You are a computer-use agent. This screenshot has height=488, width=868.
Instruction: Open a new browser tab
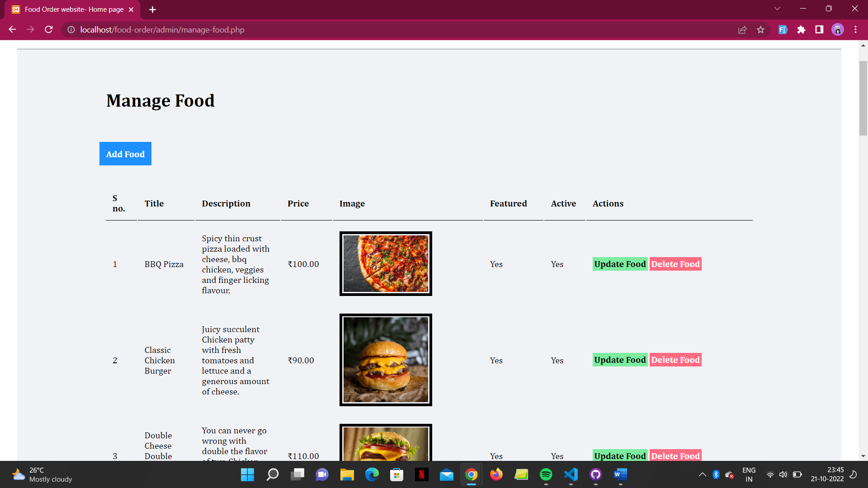[152, 9]
